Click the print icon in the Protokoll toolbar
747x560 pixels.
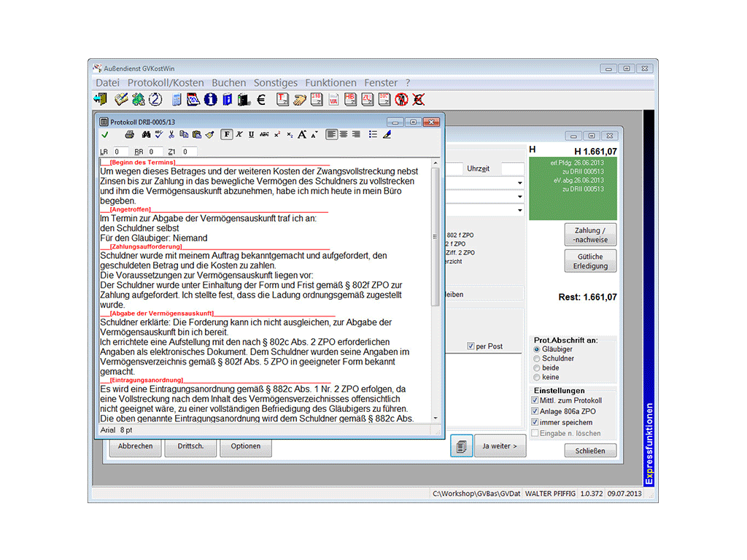click(x=130, y=135)
